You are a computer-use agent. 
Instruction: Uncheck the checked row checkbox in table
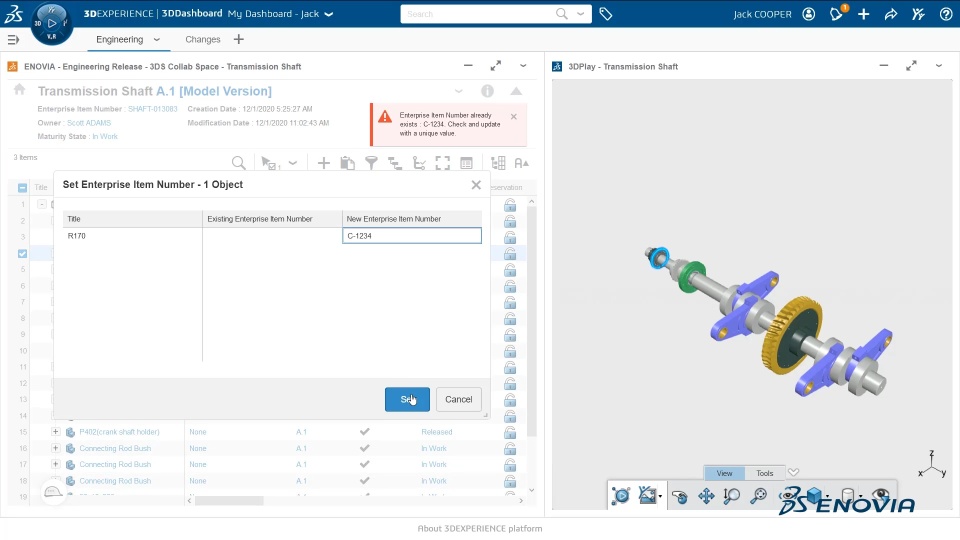click(x=23, y=253)
